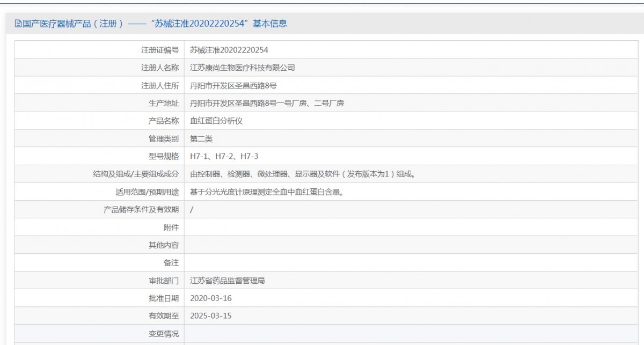Click the slash value for storage conditions
Screen dimensions: 644x345
click(192, 210)
